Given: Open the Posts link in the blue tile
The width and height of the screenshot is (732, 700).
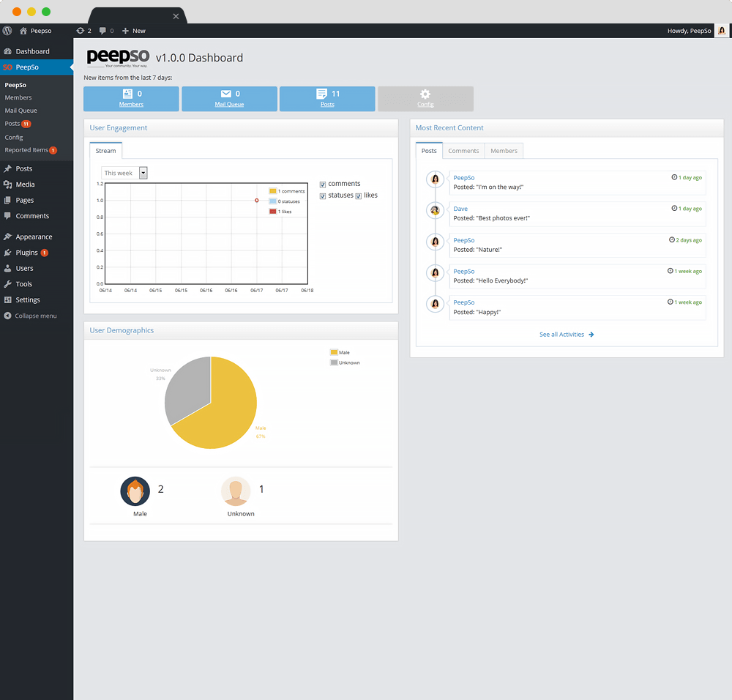Looking at the screenshot, I should [327, 104].
